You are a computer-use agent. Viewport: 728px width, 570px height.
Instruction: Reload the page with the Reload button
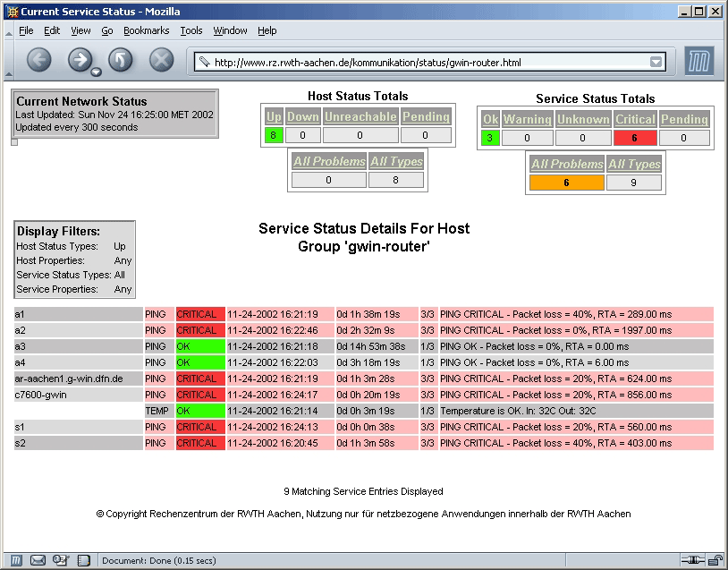(x=120, y=60)
